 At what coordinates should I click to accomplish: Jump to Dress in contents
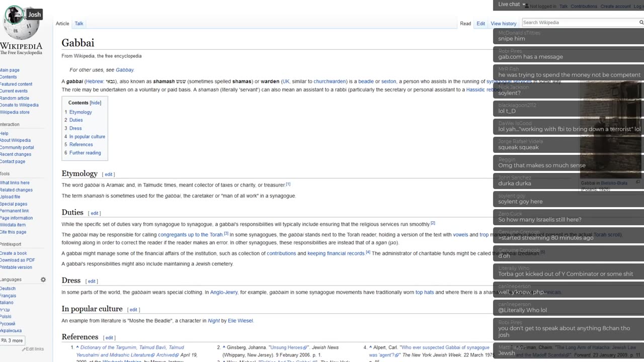[x=75, y=128]
